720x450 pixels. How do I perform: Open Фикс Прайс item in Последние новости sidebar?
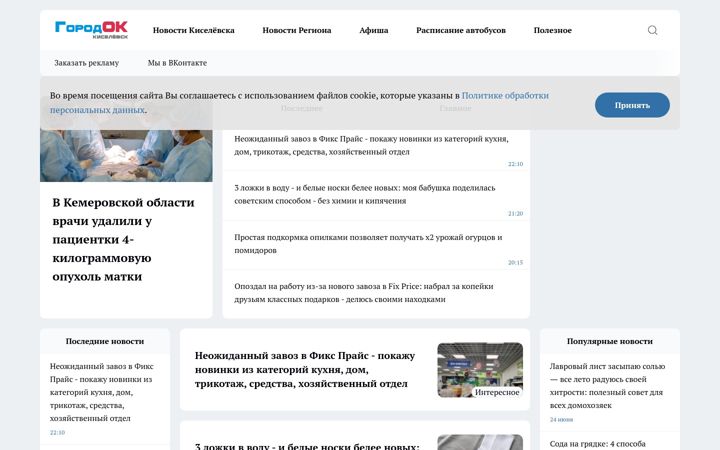(101, 392)
